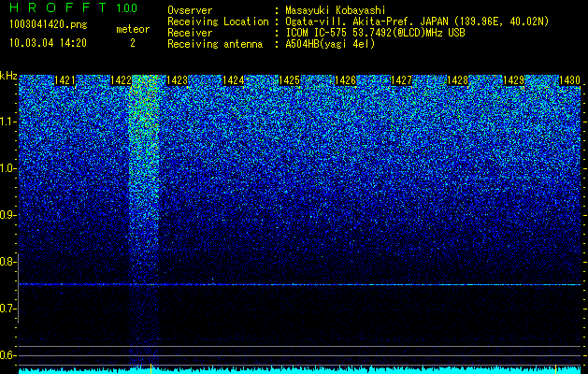Image resolution: width=588 pixels, height=374 pixels.
Task: Click the 1422 time marker
Action: tap(121, 80)
